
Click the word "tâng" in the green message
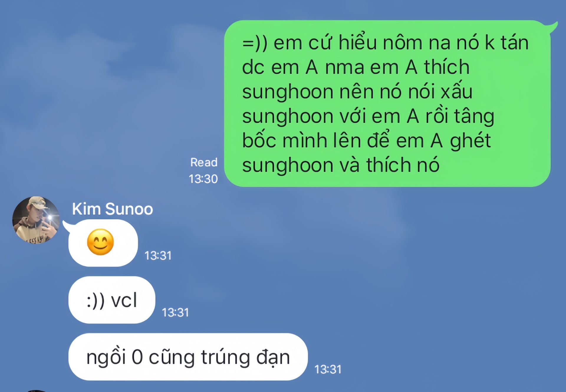[x=474, y=116]
